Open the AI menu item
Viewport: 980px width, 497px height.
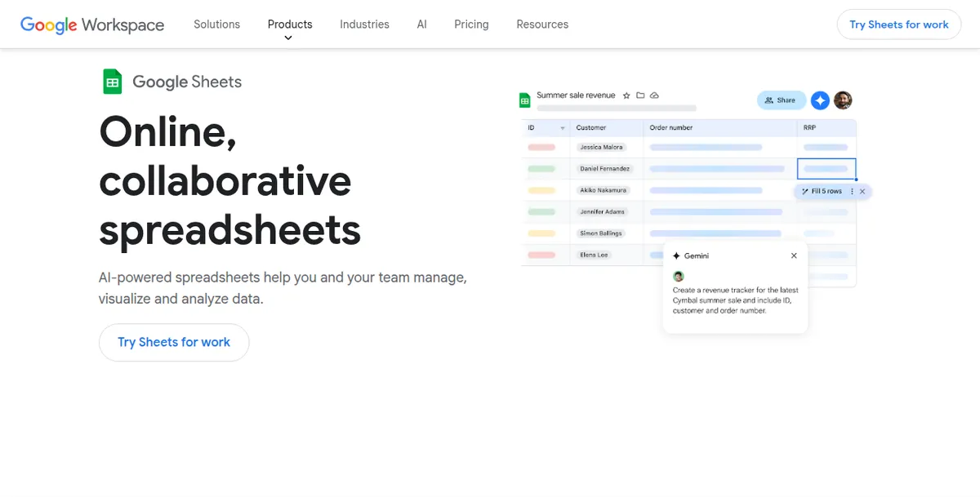tap(421, 24)
